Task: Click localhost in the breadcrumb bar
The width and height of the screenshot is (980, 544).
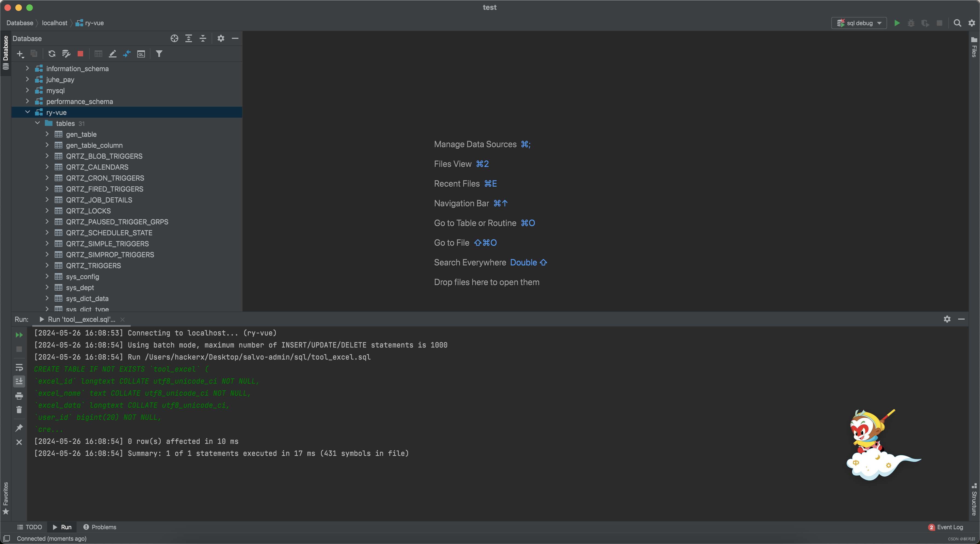Action: coord(54,23)
